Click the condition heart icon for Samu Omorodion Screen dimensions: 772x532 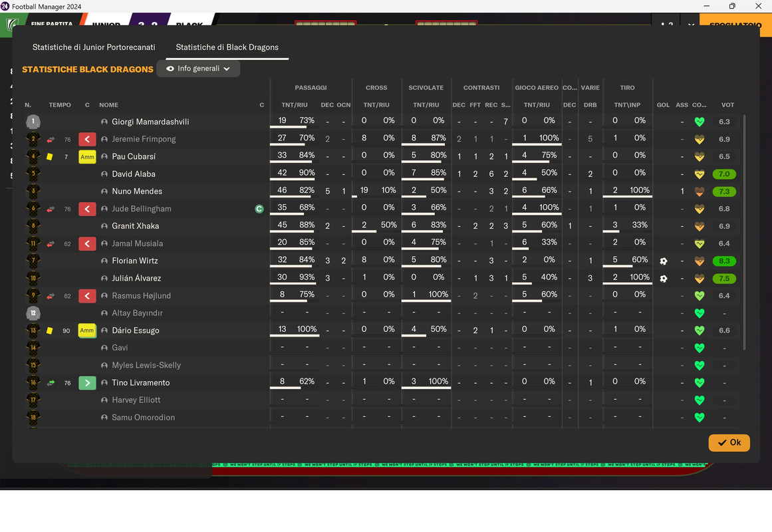pos(699,417)
